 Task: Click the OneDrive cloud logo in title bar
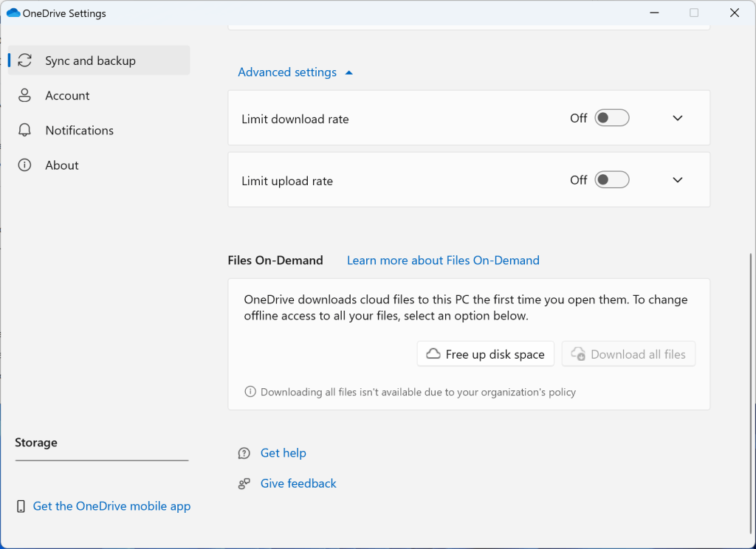point(13,13)
